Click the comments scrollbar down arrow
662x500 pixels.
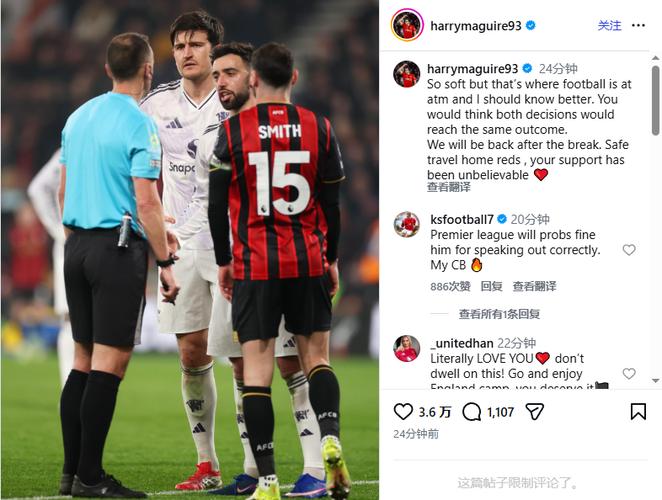[x=655, y=380]
